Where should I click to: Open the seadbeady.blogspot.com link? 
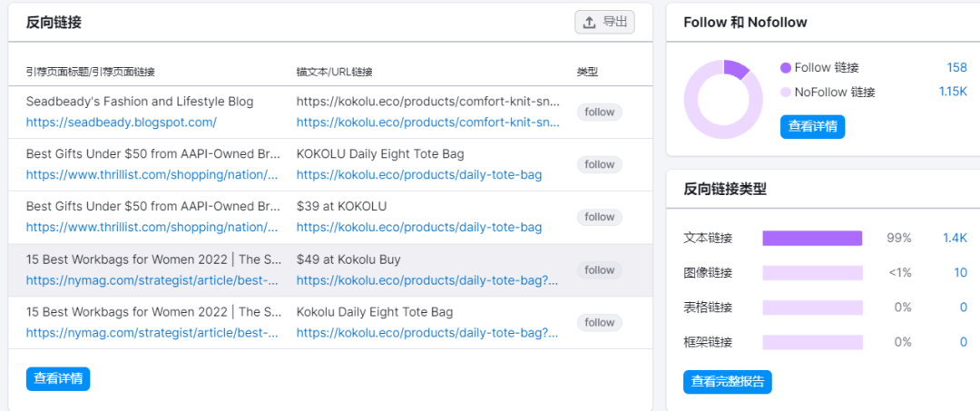pyautogui.click(x=121, y=122)
